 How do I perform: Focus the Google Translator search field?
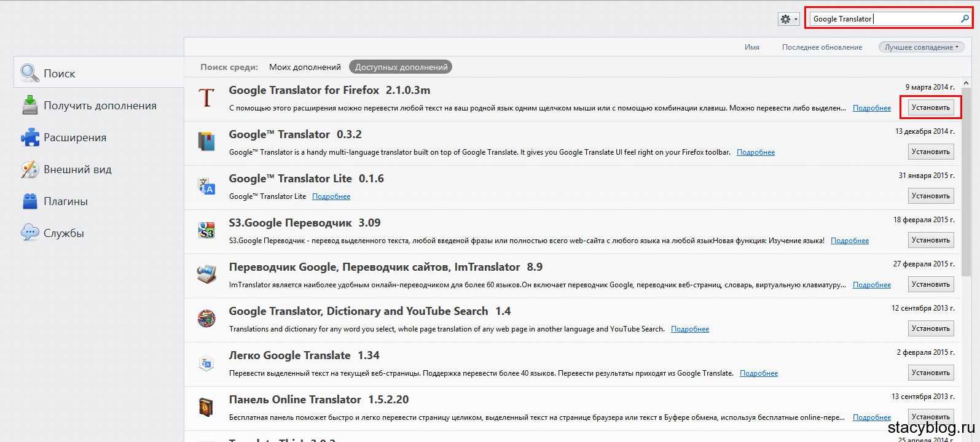pos(885,19)
